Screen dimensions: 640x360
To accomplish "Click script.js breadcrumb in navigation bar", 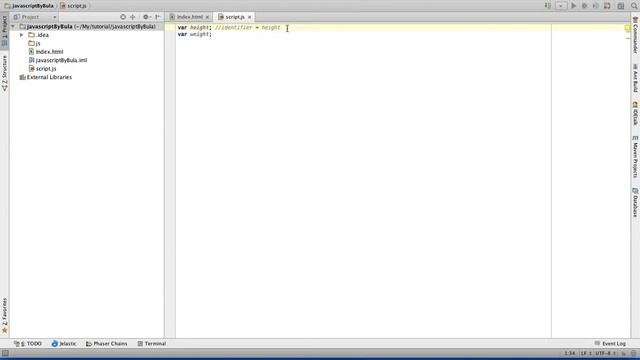I will point(73,6).
